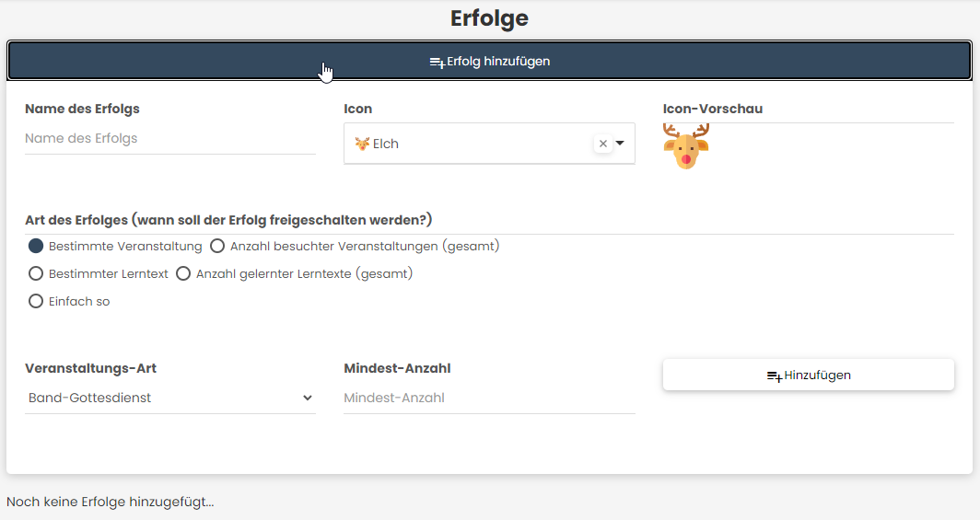
Task: Click the Erfolge page heading
Action: (489, 18)
